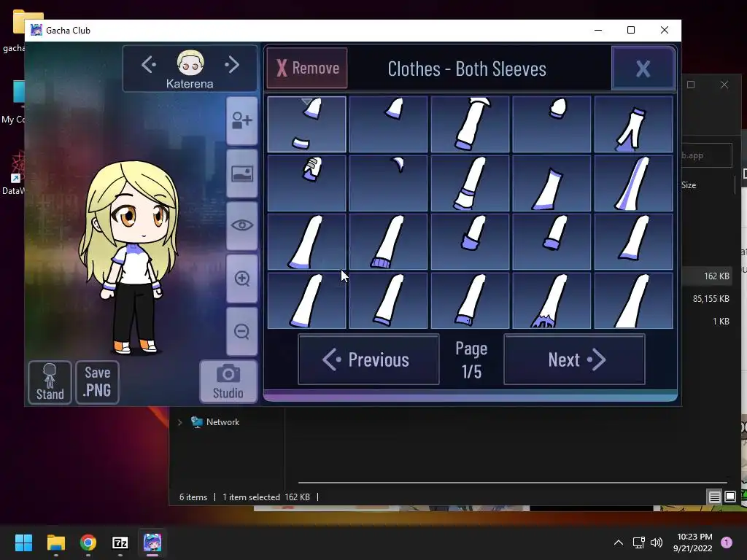Screen dimensions: 747x560
Task: Select the first long sleeve in row three
Action: tap(307, 242)
